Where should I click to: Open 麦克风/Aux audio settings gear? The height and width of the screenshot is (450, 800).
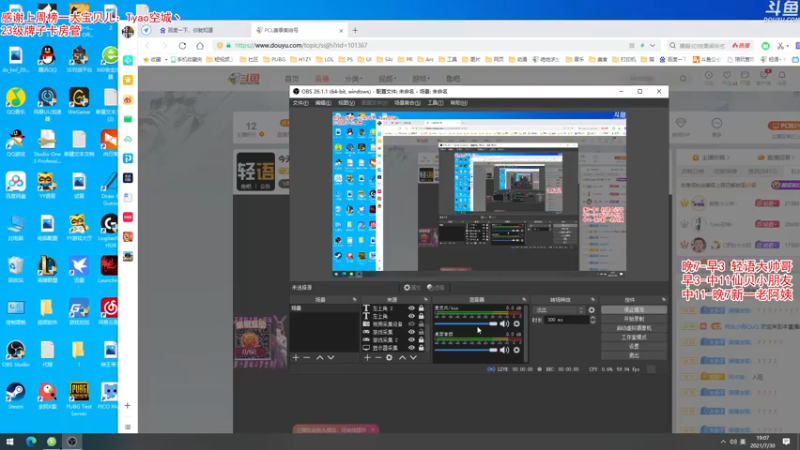click(516, 323)
